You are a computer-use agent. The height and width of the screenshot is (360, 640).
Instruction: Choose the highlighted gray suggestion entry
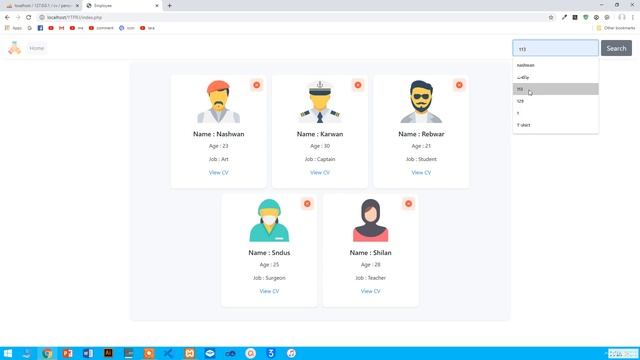pos(556,89)
